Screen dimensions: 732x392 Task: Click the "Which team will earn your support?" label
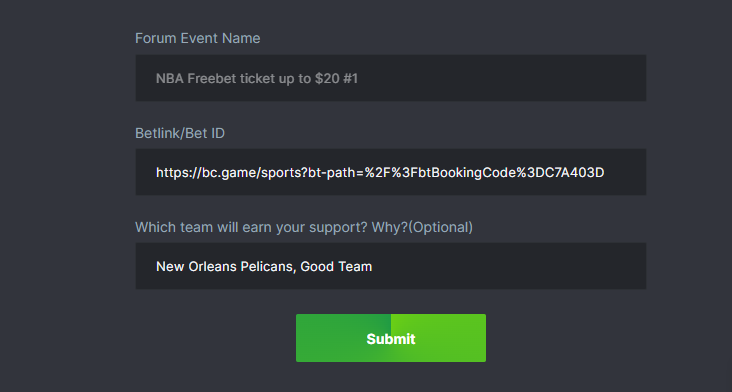tap(251, 227)
